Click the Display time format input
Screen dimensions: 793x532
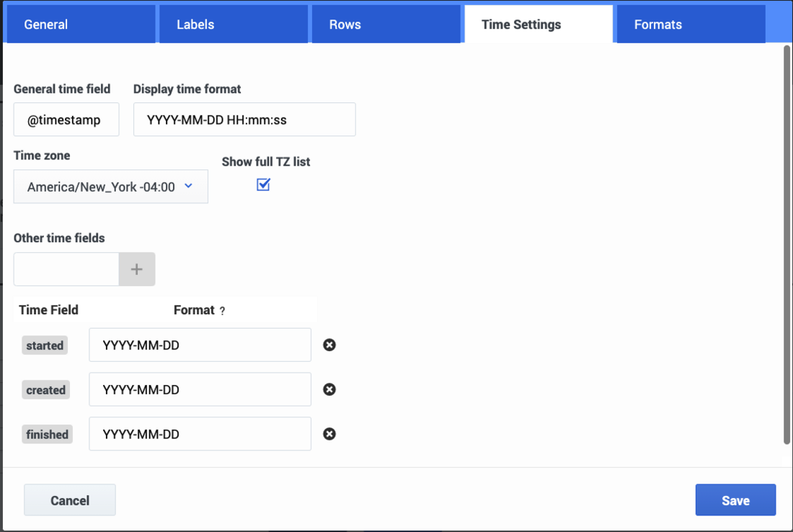coord(244,120)
